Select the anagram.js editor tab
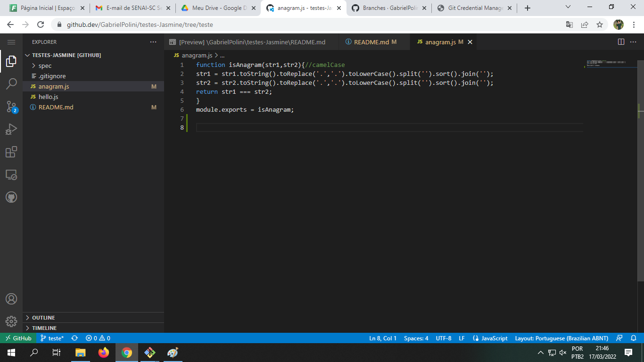The image size is (644, 362). (x=444, y=42)
